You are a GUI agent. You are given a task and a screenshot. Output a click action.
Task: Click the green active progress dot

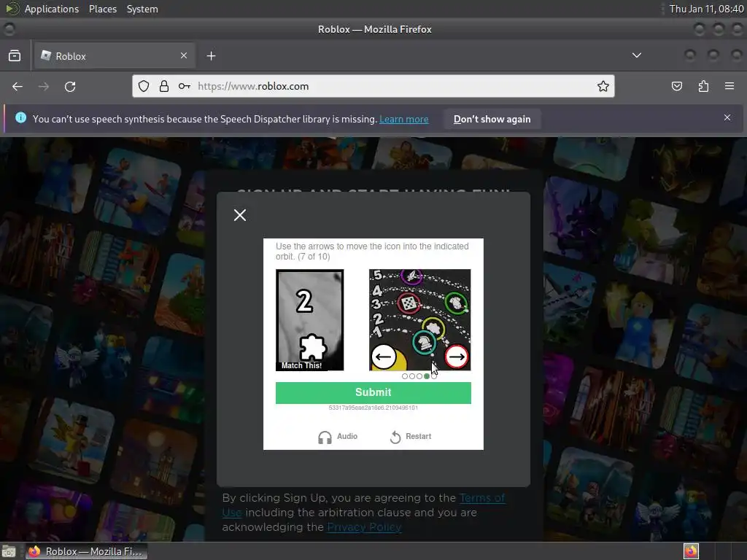click(x=427, y=376)
